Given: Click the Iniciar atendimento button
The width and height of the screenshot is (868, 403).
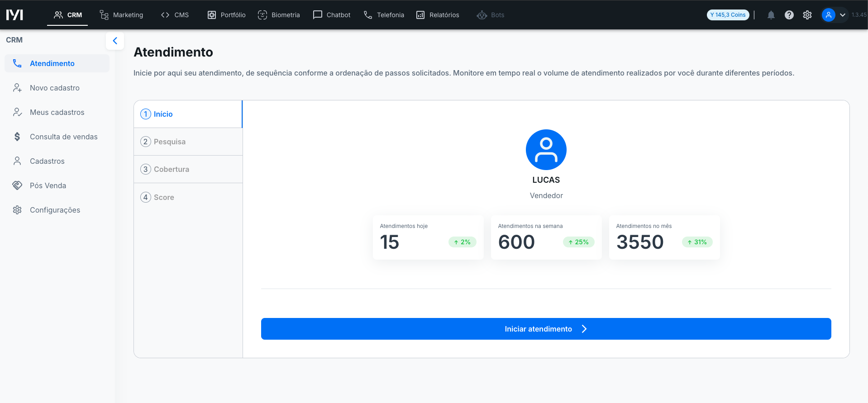Looking at the screenshot, I should tap(546, 329).
